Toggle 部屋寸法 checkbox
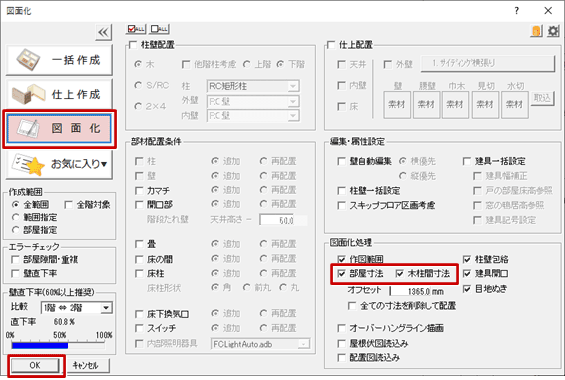Screen dimensions: 565x380 (341, 273)
